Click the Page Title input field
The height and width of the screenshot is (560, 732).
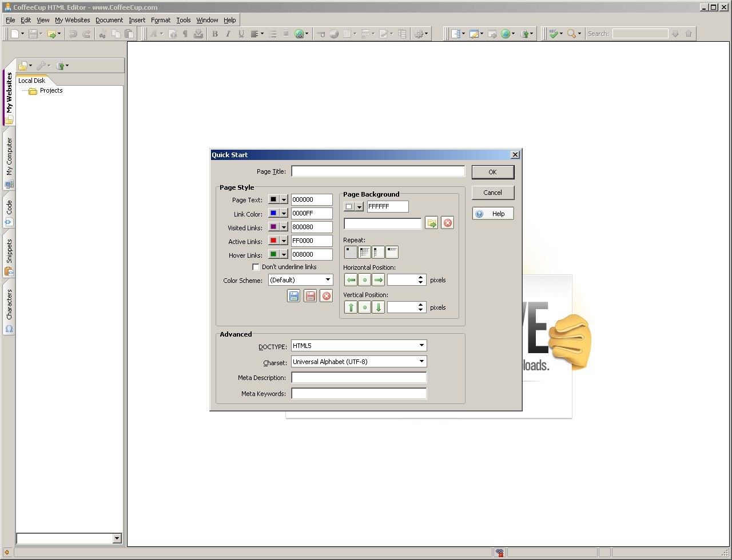[x=378, y=171]
